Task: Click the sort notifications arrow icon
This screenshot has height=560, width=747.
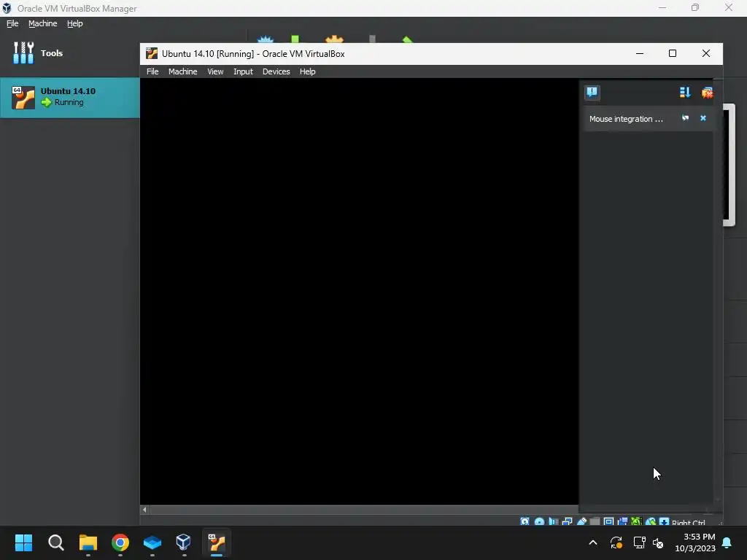Action: [685, 93]
